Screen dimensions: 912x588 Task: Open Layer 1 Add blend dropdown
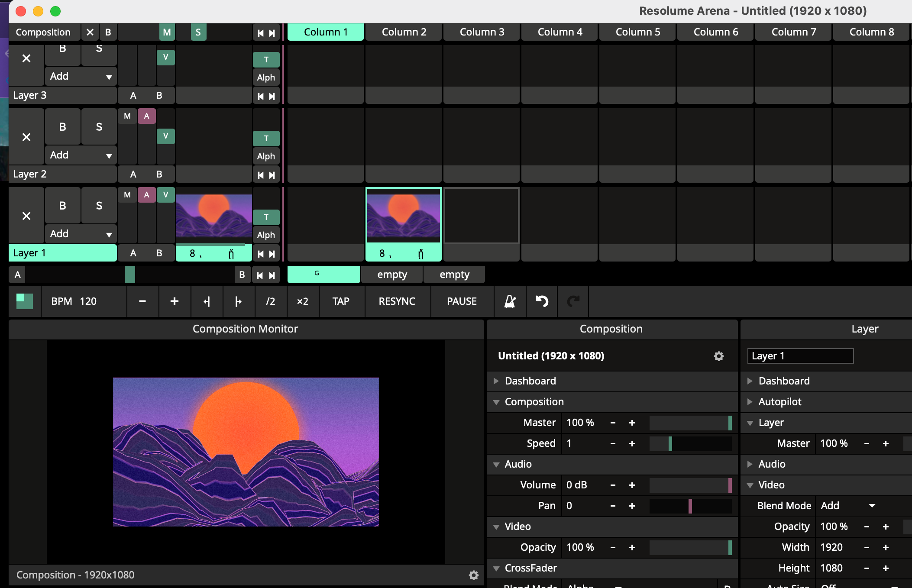pos(81,234)
